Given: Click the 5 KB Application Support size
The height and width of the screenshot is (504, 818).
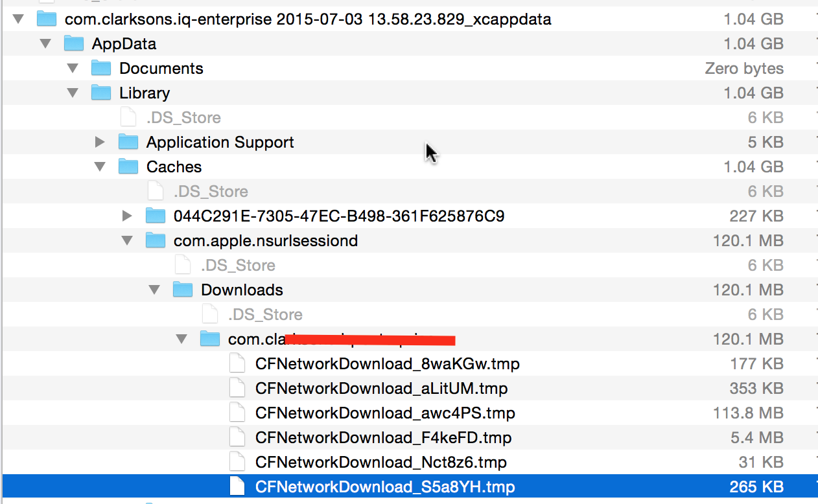Looking at the screenshot, I should coord(765,143).
